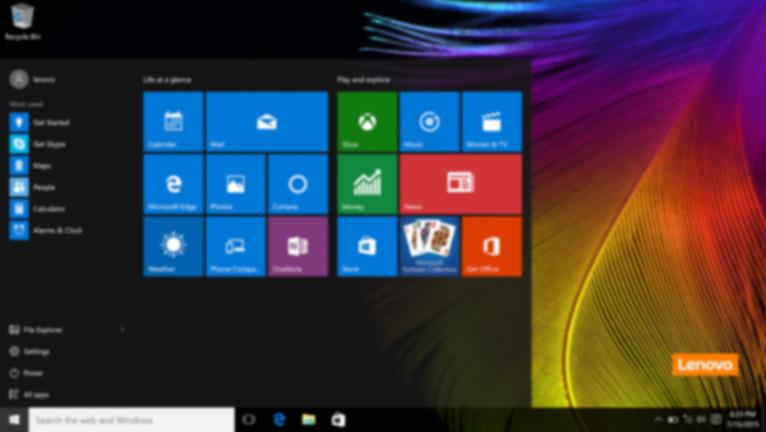Open the Mail tile

[x=267, y=121]
